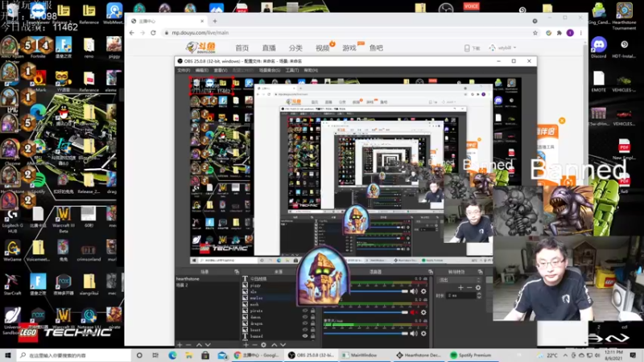Toggle visibility eye of pirate source

coord(305,311)
